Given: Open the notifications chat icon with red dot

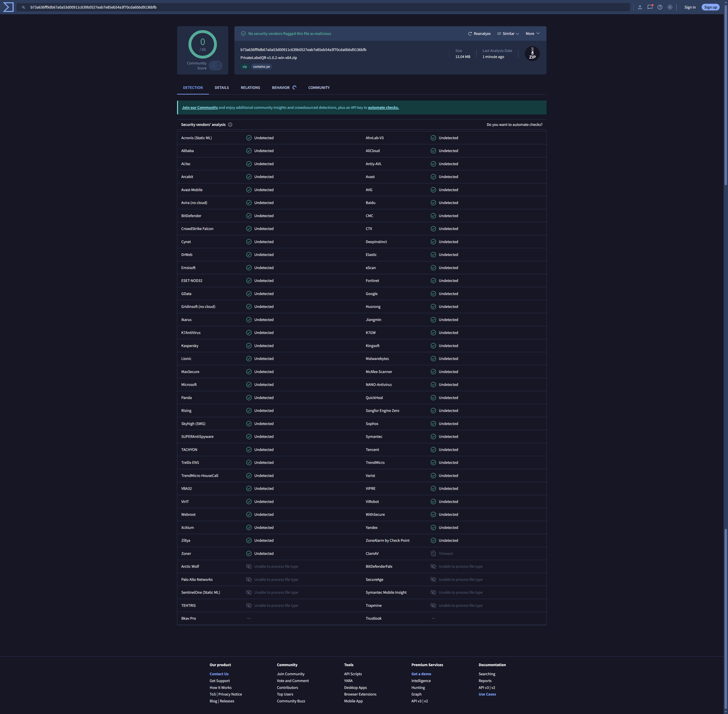Looking at the screenshot, I should tap(650, 7).
